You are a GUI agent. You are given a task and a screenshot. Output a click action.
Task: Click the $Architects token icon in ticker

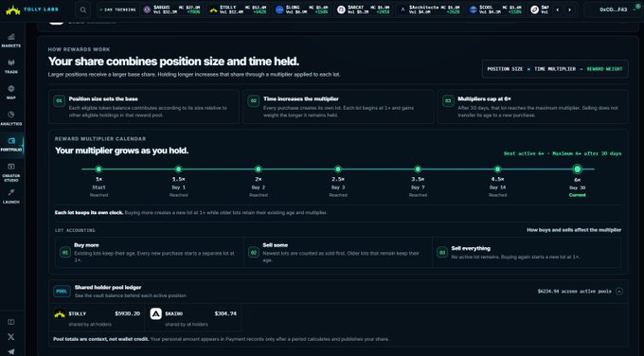pyautogui.click(x=402, y=9)
